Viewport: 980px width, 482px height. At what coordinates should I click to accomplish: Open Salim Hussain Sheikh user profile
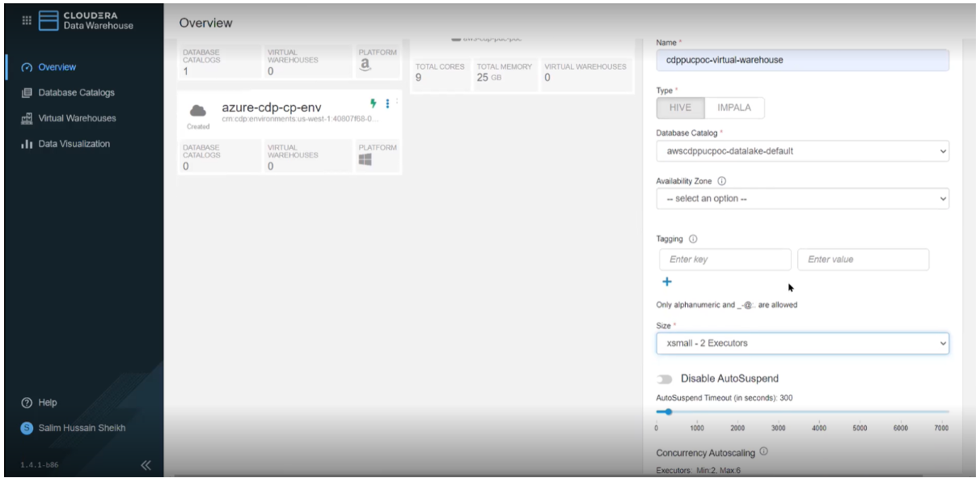pos(83,427)
